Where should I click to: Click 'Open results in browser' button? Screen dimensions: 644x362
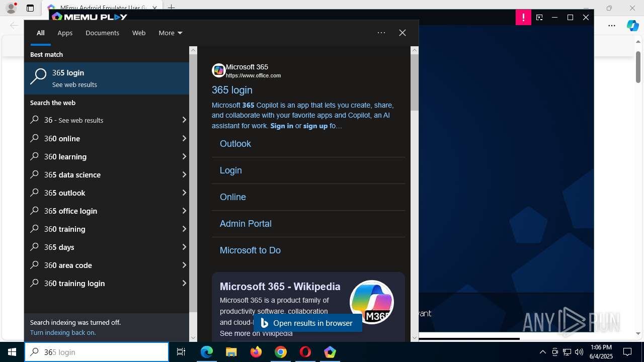[x=307, y=323]
